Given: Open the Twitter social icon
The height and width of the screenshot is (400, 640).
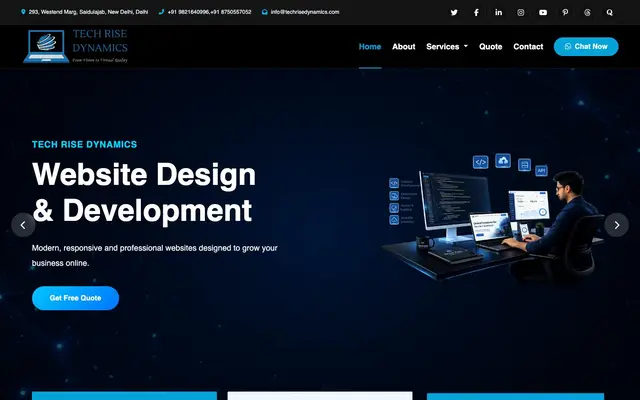Looking at the screenshot, I should click(454, 12).
